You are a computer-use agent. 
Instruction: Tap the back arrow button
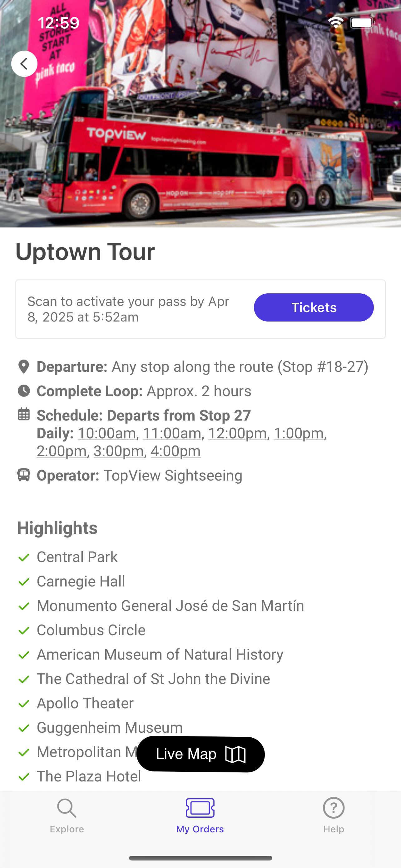click(24, 64)
